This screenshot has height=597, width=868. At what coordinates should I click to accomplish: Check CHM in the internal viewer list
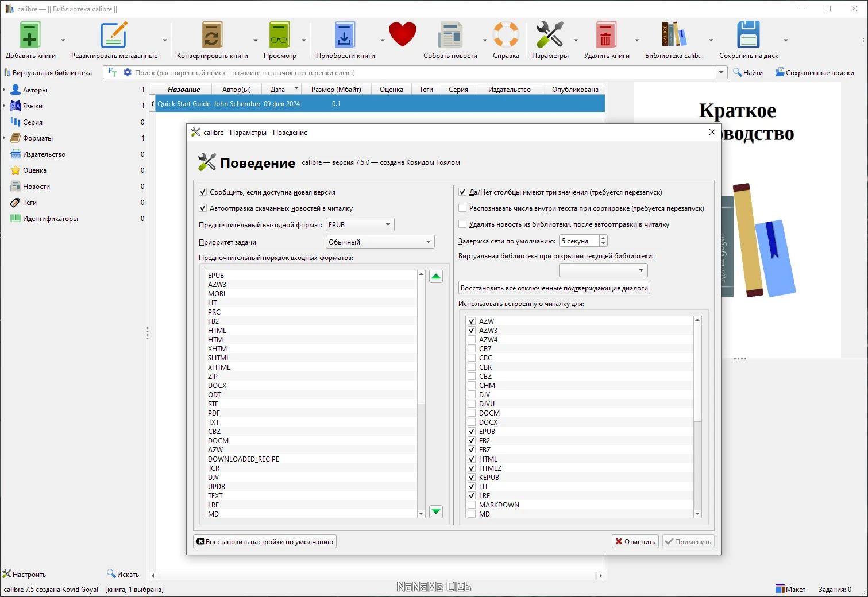(472, 386)
